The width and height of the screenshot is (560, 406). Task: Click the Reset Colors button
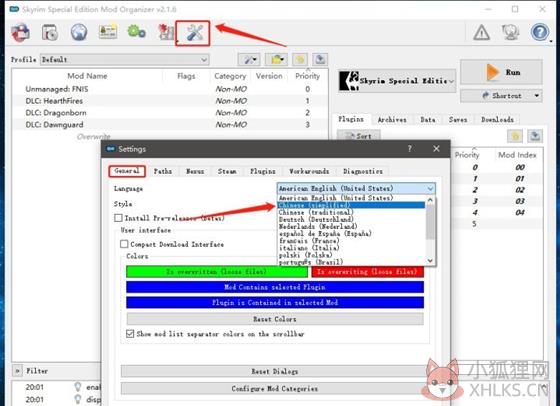click(275, 319)
